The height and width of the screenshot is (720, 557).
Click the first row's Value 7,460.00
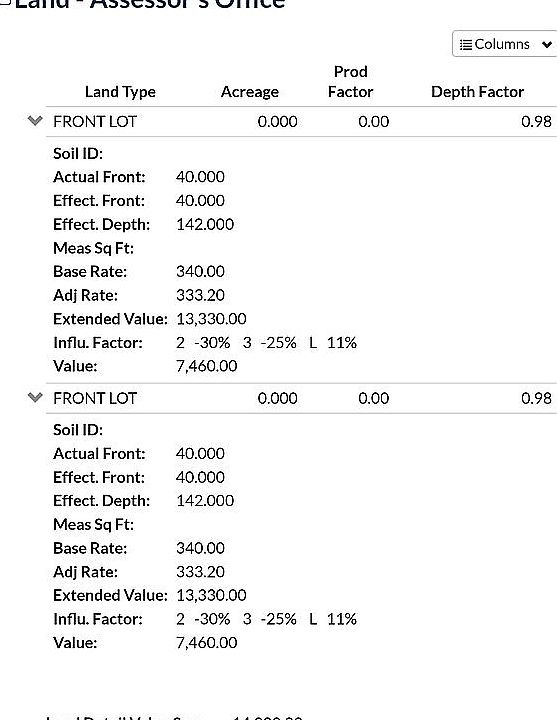[207, 366]
